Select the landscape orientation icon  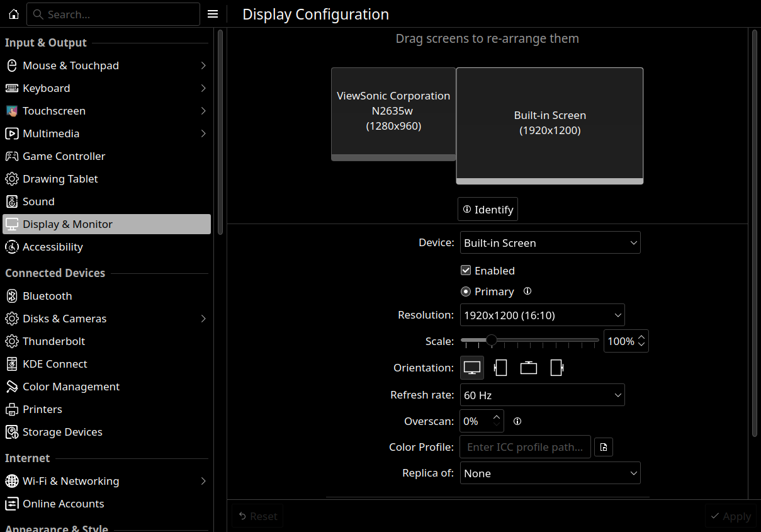coord(472,368)
